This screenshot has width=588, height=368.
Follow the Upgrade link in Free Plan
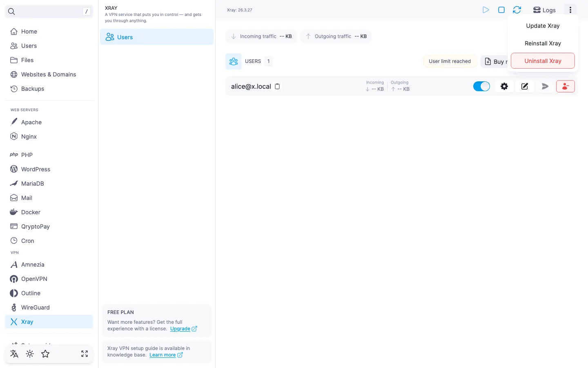pos(184,329)
